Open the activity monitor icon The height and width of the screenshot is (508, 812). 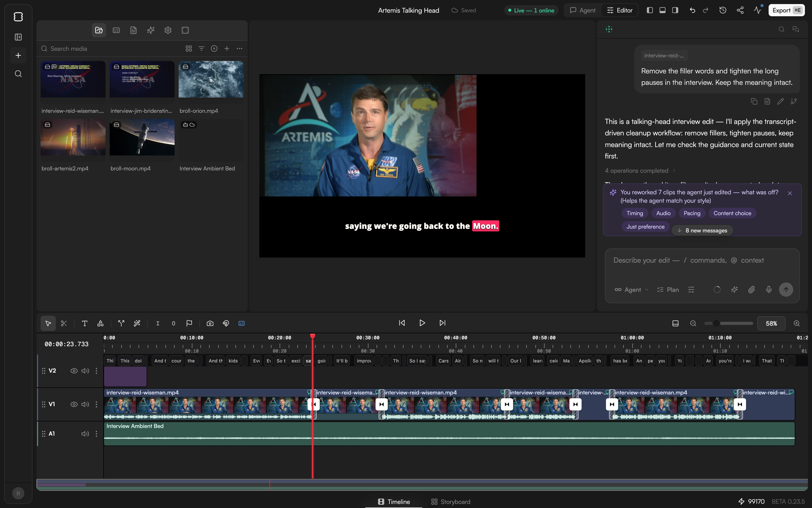tap(757, 10)
